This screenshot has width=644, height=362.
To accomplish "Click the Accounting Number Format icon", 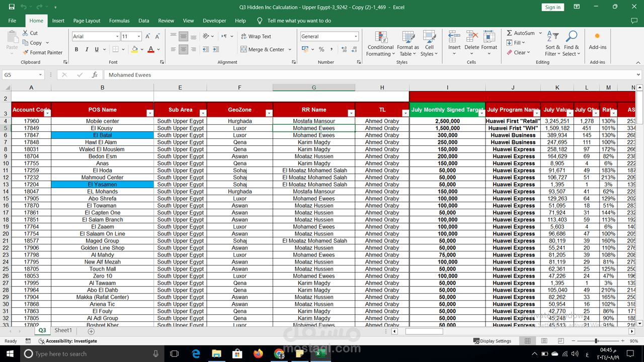I will pyautogui.click(x=305, y=49).
